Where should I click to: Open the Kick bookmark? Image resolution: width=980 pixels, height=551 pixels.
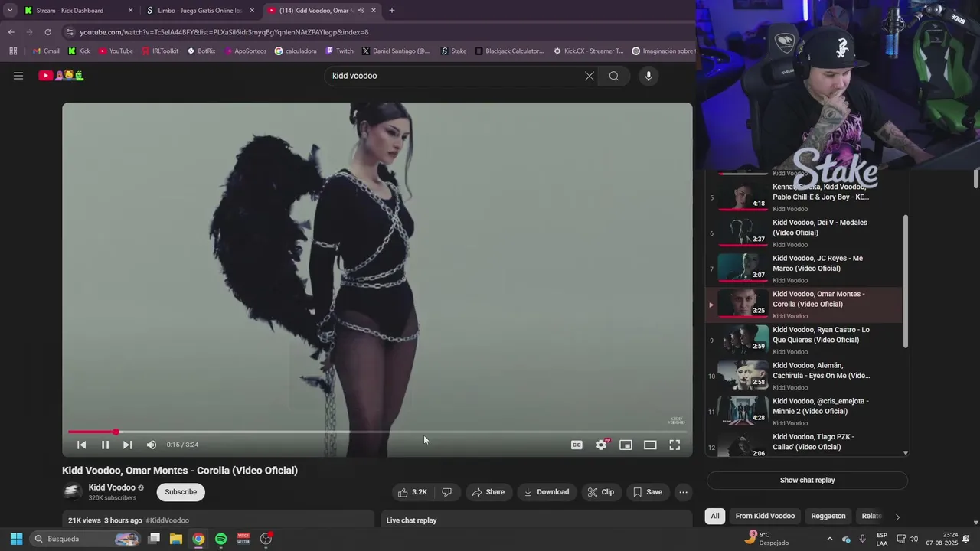point(79,51)
